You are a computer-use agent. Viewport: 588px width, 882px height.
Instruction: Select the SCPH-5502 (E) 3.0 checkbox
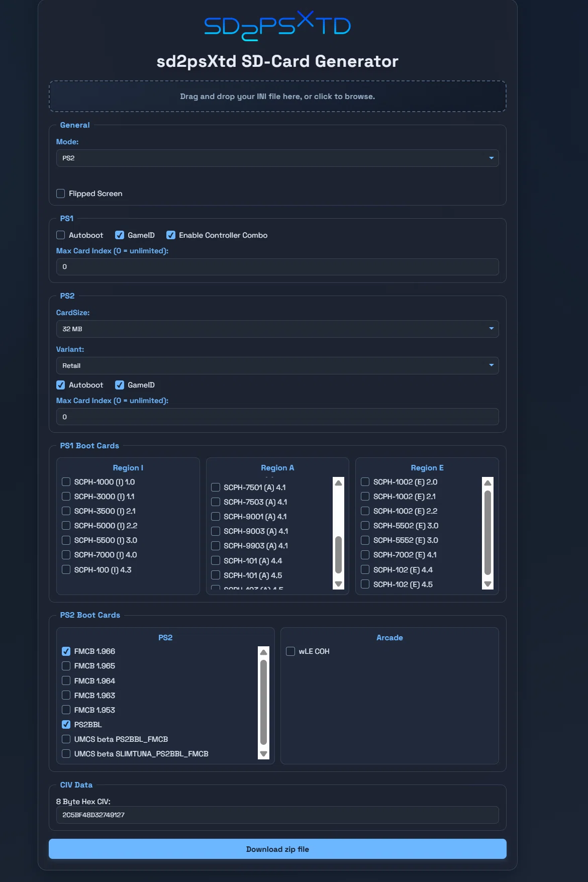365,526
